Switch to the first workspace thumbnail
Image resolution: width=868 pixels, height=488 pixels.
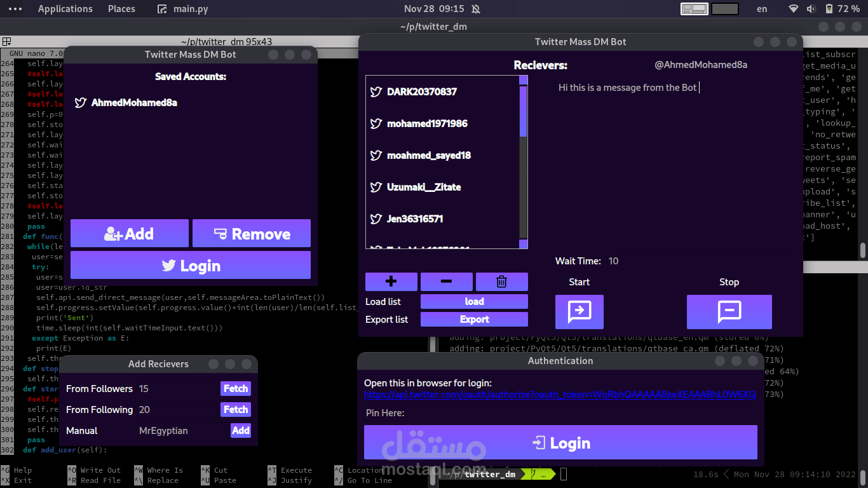coord(695,9)
